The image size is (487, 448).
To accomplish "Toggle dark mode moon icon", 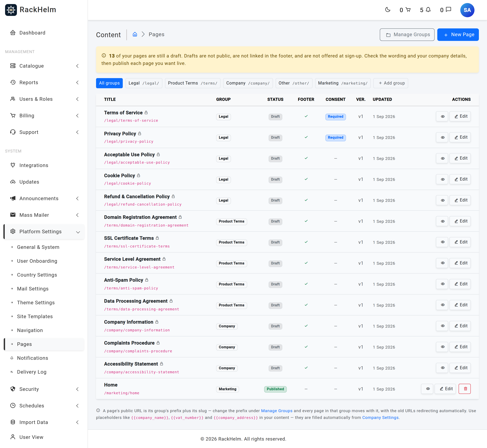I will pyautogui.click(x=388, y=10).
